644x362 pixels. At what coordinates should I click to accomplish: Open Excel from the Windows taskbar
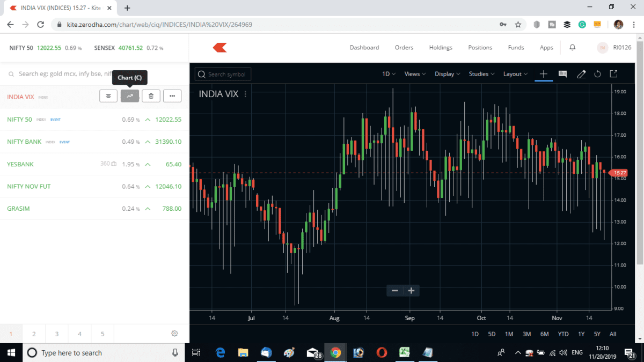[x=405, y=352]
